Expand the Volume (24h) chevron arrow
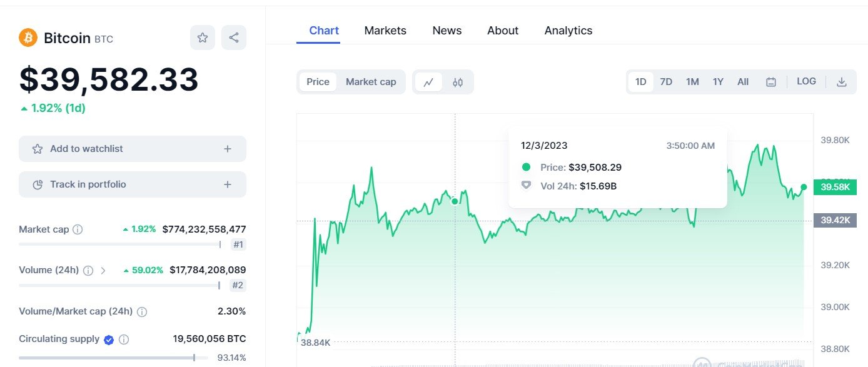868x367 pixels. pyautogui.click(x=103, y=271)
